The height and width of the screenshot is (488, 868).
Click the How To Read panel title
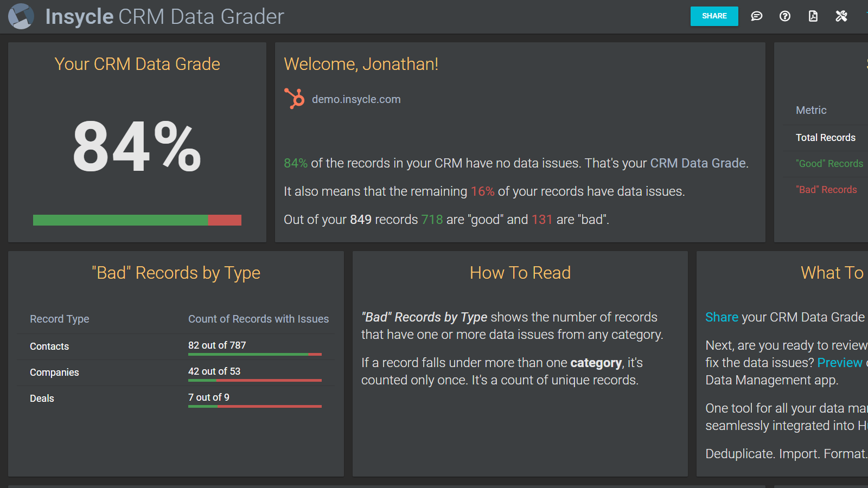click(x=520, y=273)
